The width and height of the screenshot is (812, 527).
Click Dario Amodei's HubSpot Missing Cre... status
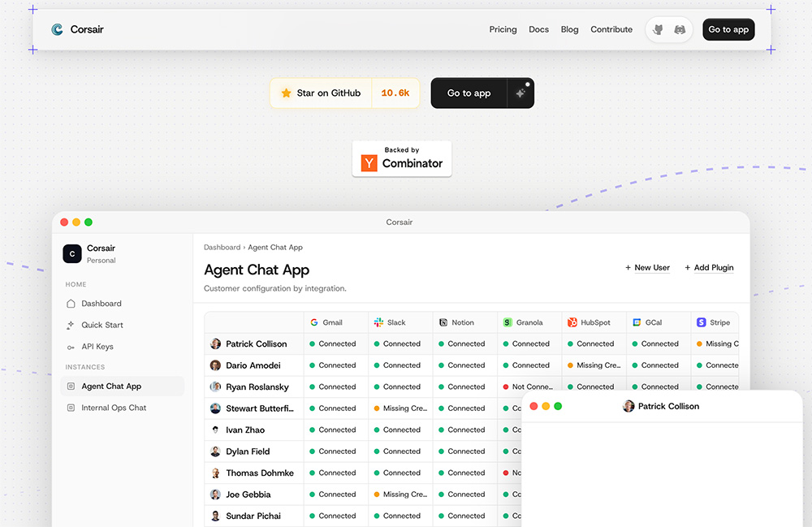click(594, 365)
